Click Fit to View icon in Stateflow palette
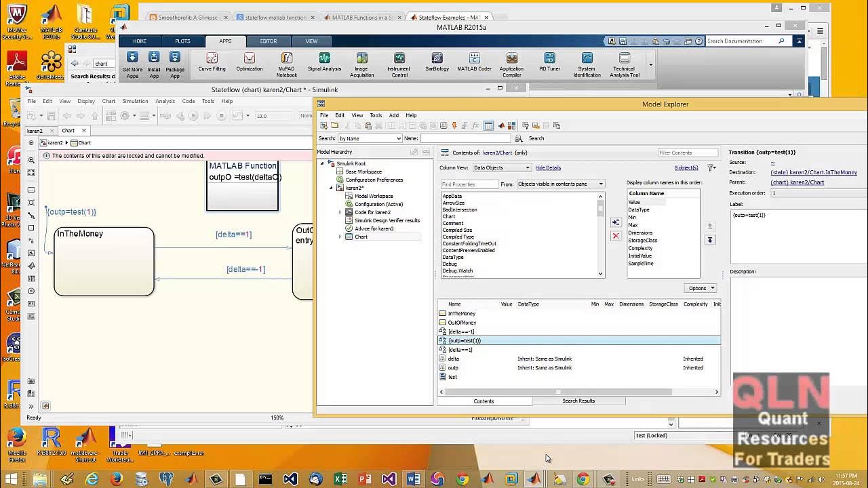The width and height of the screenshot is (868, 488). [31, 173]
